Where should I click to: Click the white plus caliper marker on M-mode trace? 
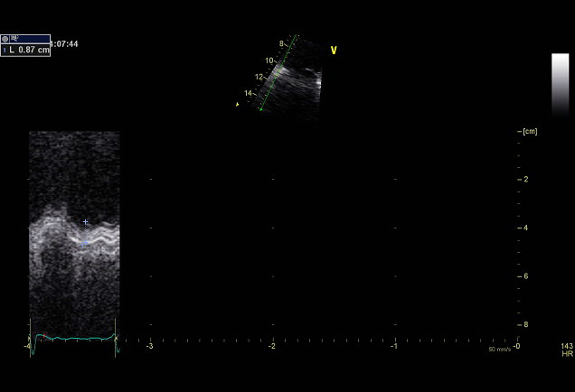pos(86,221)
